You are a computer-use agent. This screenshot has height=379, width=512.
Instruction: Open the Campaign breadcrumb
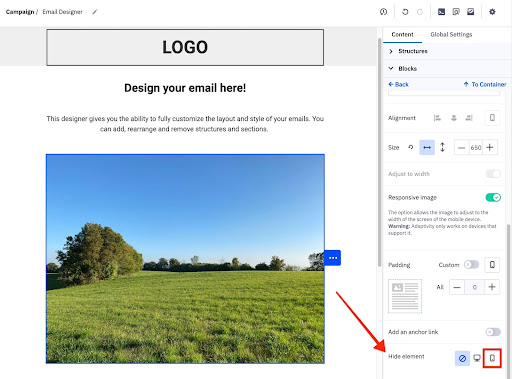point(20,12)
